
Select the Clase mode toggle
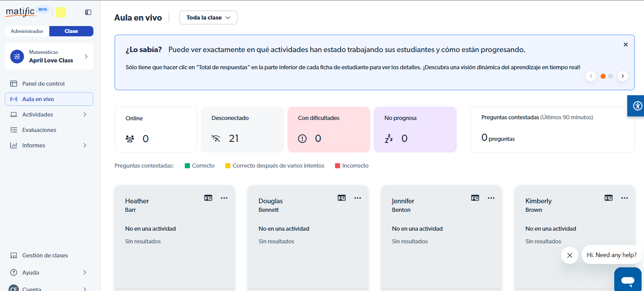pos(71,31)
